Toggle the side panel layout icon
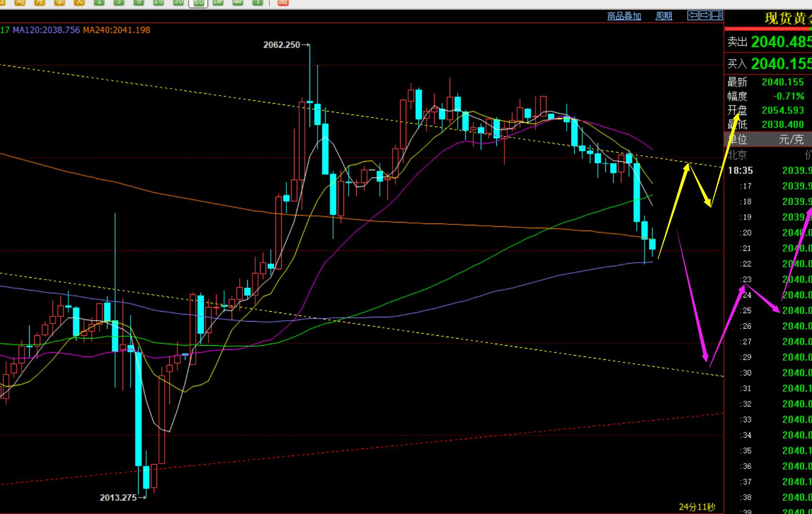Screen dimensions: 812x514 pyautogui.click(x=717, y=16)
